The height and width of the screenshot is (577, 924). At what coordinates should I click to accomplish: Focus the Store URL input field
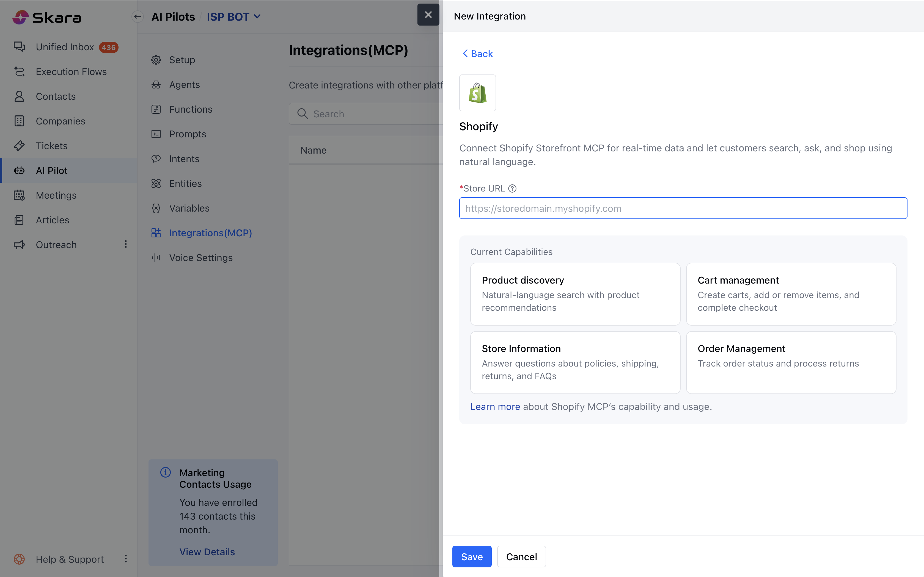683,208
